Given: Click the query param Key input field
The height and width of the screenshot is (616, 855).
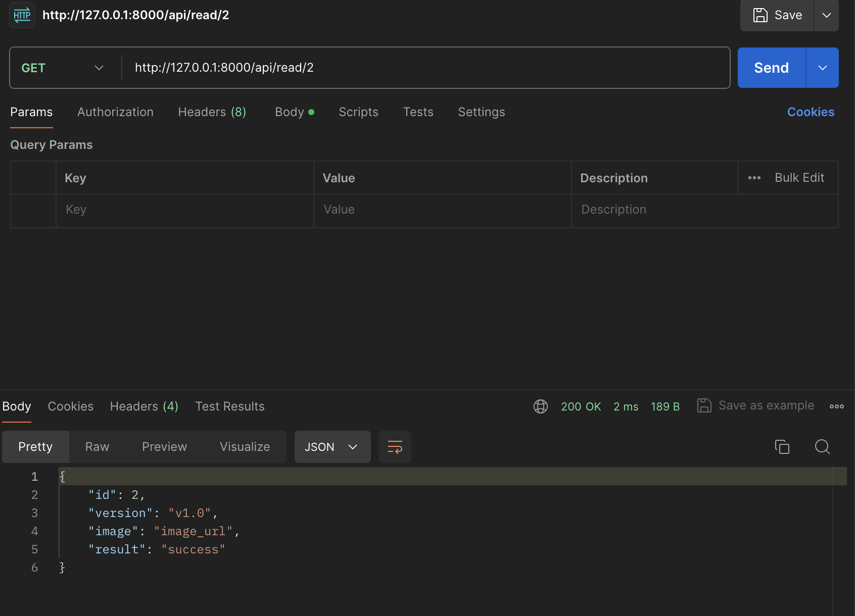Looking at the screenshot, I should (x=184, y=211).
